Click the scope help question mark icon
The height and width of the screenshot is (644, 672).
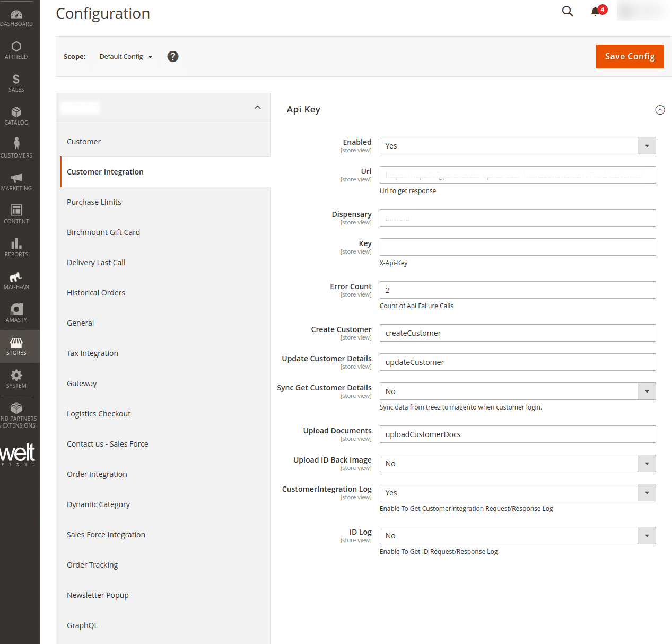point(173,56)
